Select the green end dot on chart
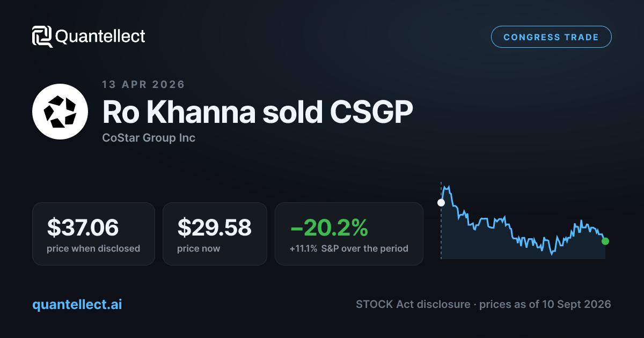Viewport: 644px width, 338px height. [605, 241]
